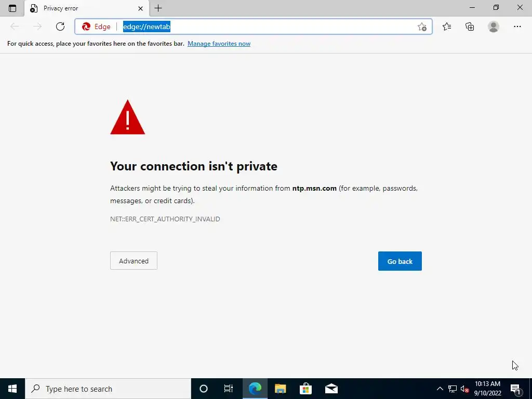Click the browser Forward arrow
The image size is (532, 399).
click(37, 26)
